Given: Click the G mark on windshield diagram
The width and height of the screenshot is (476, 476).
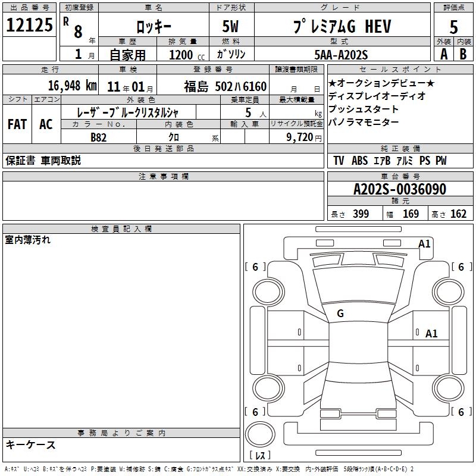Looking at the screenshot, I should [340, 314].
